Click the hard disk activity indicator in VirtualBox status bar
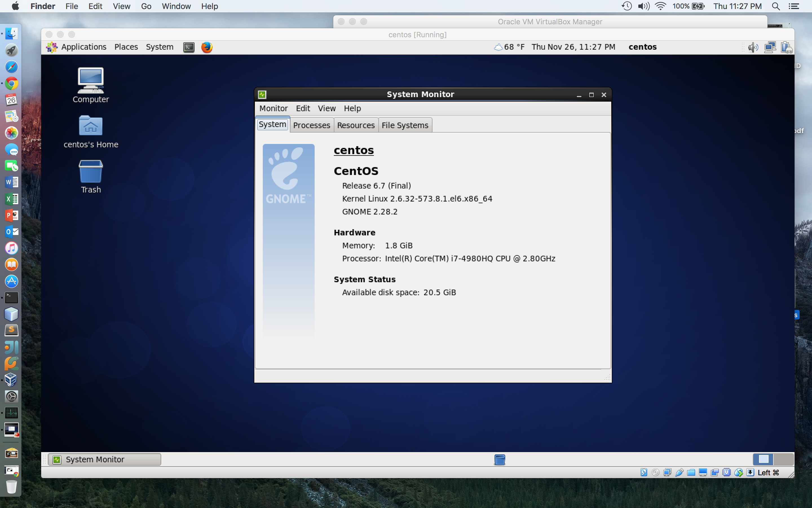 coord(644,472)
